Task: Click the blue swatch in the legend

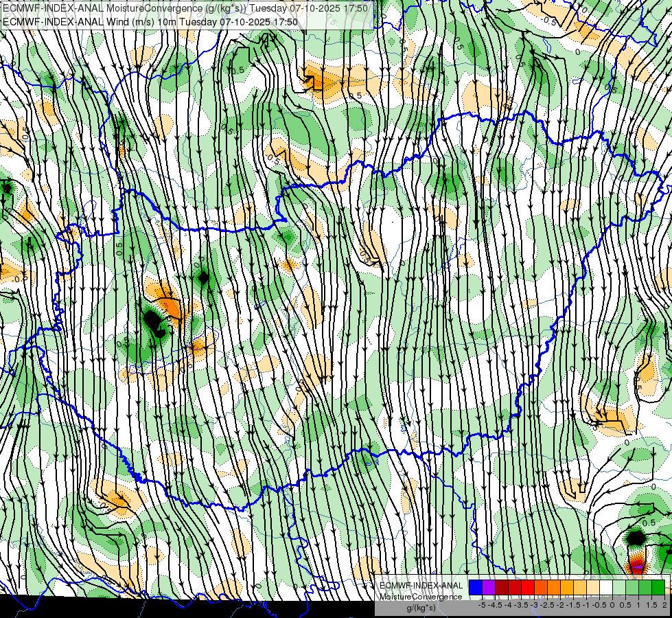Action: pos(476,588)
